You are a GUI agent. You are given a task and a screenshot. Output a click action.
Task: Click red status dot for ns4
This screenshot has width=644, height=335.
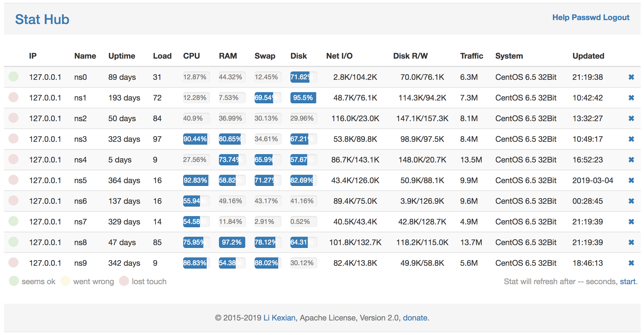13,159
